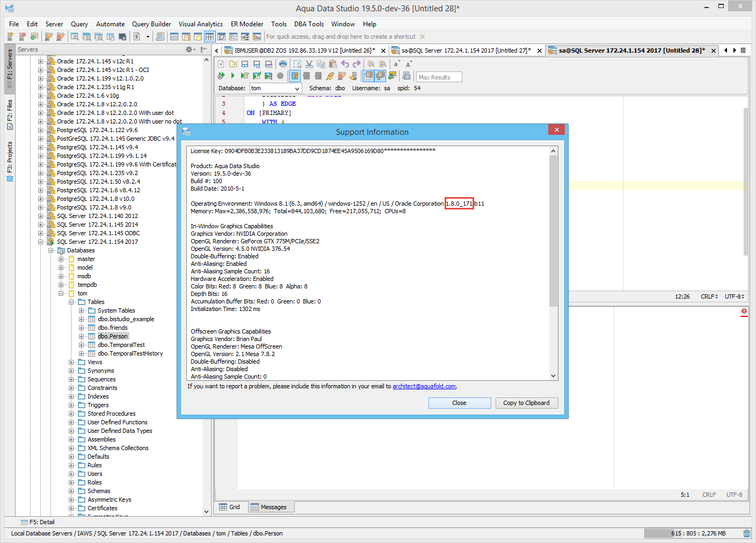The width and height of the screenshot is (756, 543).
Task: Click the Register Server icon in main toolbar
Action: [10, 37]
